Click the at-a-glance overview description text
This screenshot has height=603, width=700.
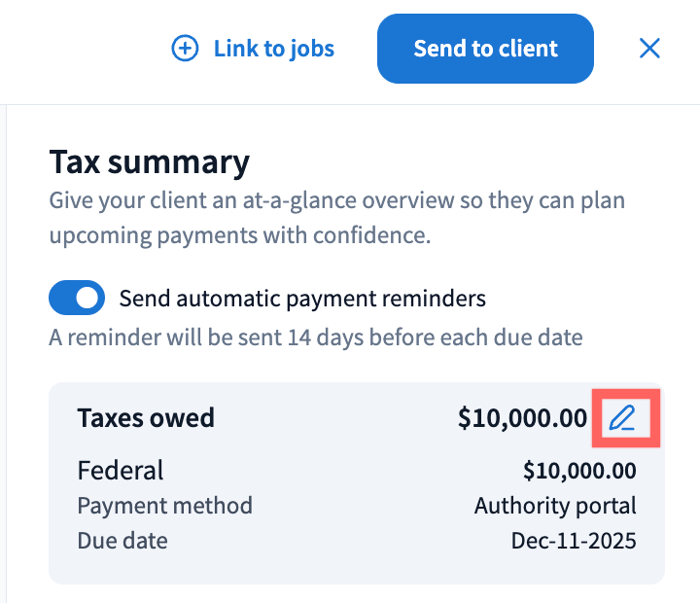pyautogui.click(x=336, y=202)
